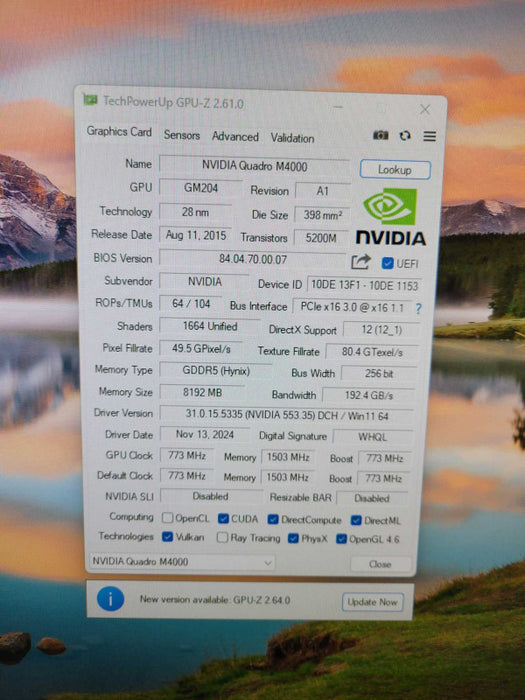Toggle the Ray Tracing checkbox
The width and height of the screenshot is (525, 700).
tap(222, 538)
